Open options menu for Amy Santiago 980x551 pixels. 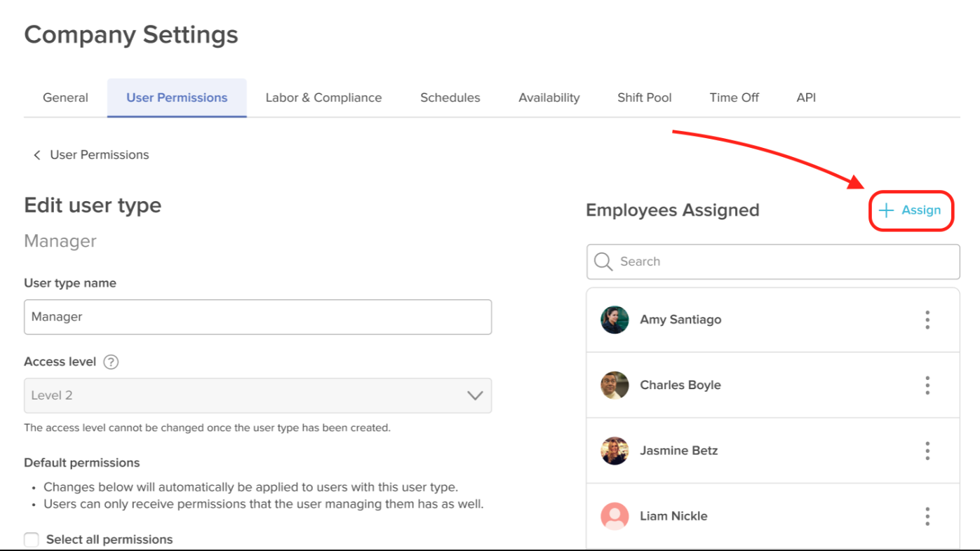click(927, 320)
